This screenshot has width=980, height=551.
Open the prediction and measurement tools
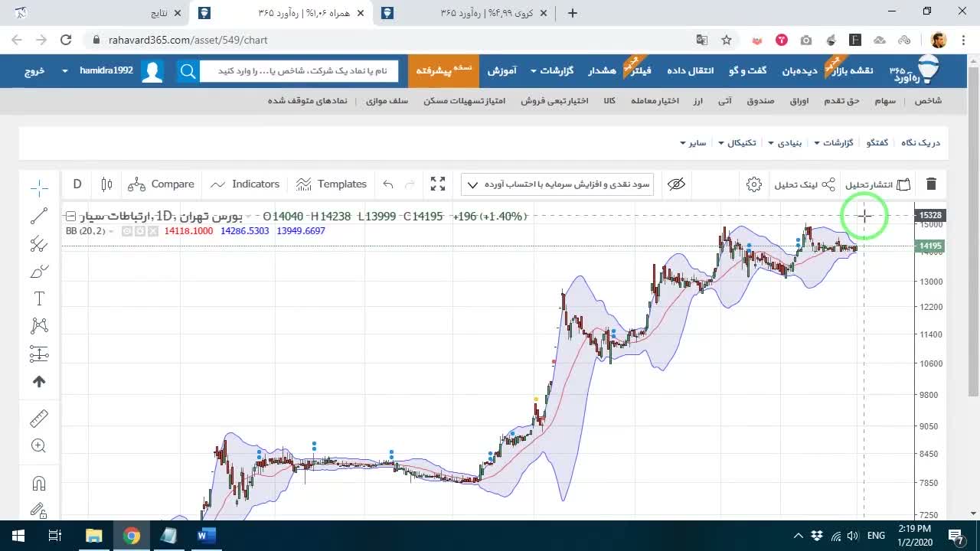click(39, 354)
